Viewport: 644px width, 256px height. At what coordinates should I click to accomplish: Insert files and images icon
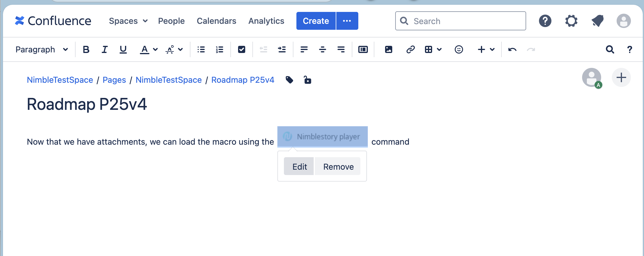[389, 49]
